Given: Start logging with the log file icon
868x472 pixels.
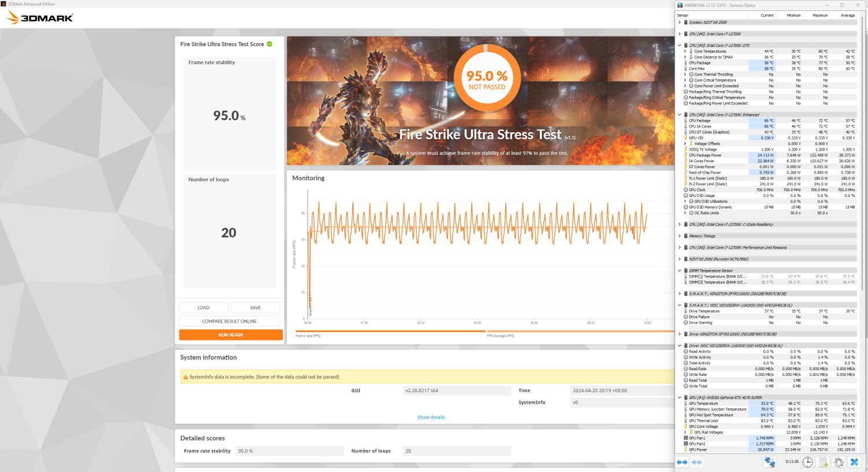Looking at the screenshot, I should pos(823,462).
